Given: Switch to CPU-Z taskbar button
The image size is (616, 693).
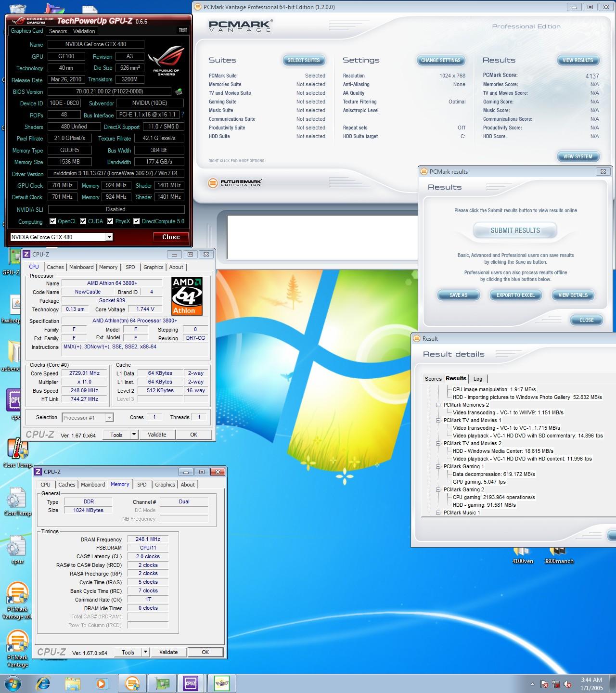Looking at the screenshot, I should 191,683.
